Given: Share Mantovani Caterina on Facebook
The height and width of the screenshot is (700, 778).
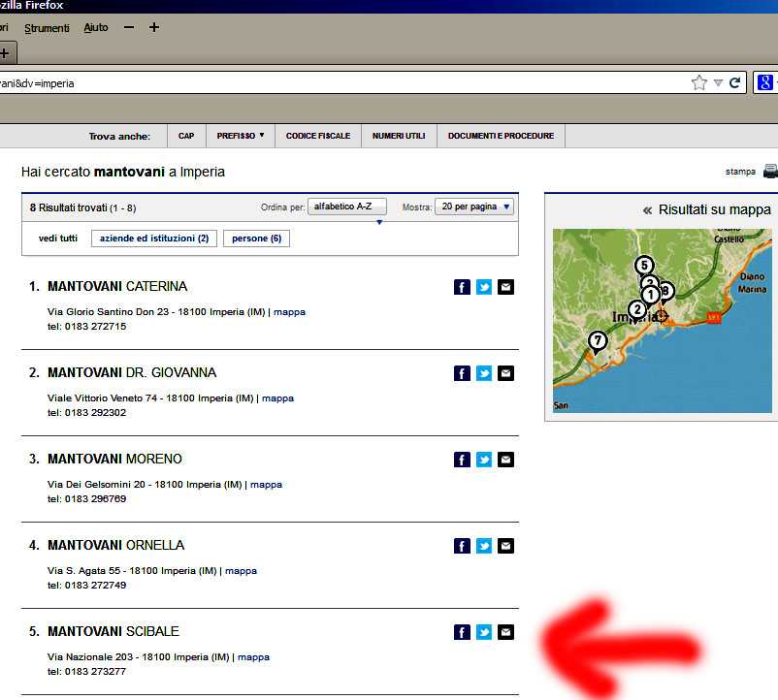Looking at the screenshot, I should tap(462, 287).
